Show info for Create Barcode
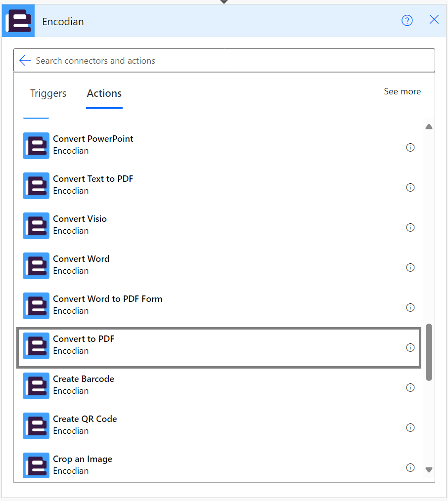The height and width of the screenshot is (501, 448). click(410, 387)
